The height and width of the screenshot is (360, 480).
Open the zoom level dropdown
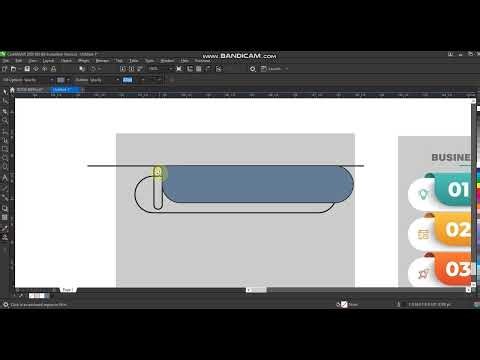click(x=171, y=69)
